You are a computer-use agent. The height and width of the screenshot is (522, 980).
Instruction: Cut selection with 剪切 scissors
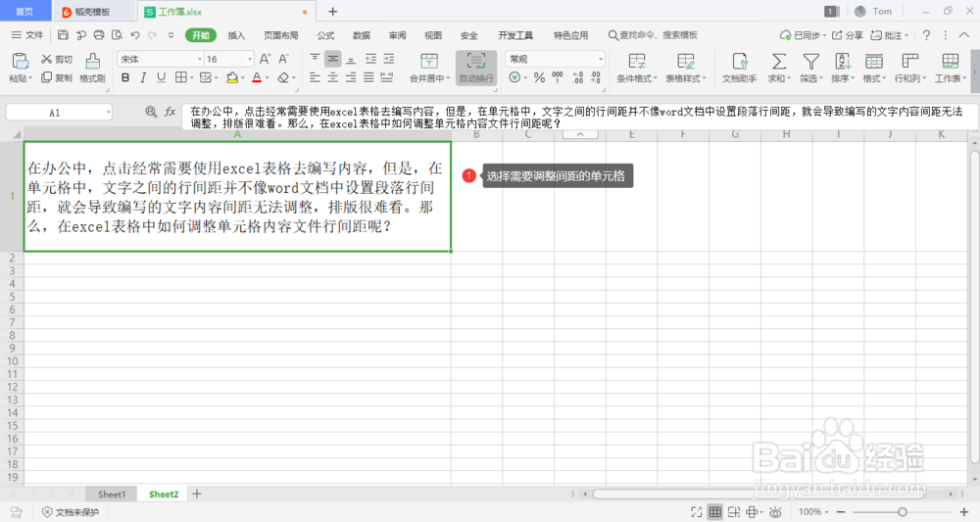click(56, 59)
